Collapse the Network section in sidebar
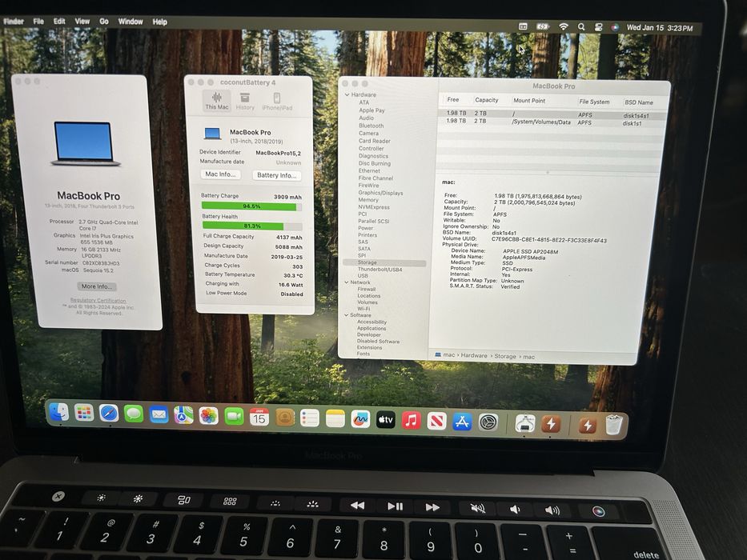Image resolution: width=747 pixels, height=560 pixels. coord(347,282)
